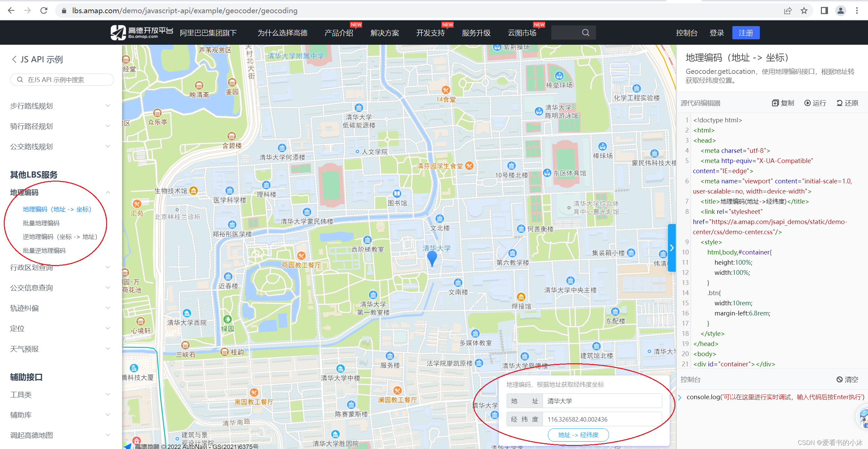Select 地理编码（地址 -> 坐标）example
This screenshot has width=868, height=449.
tap(57, 209)
